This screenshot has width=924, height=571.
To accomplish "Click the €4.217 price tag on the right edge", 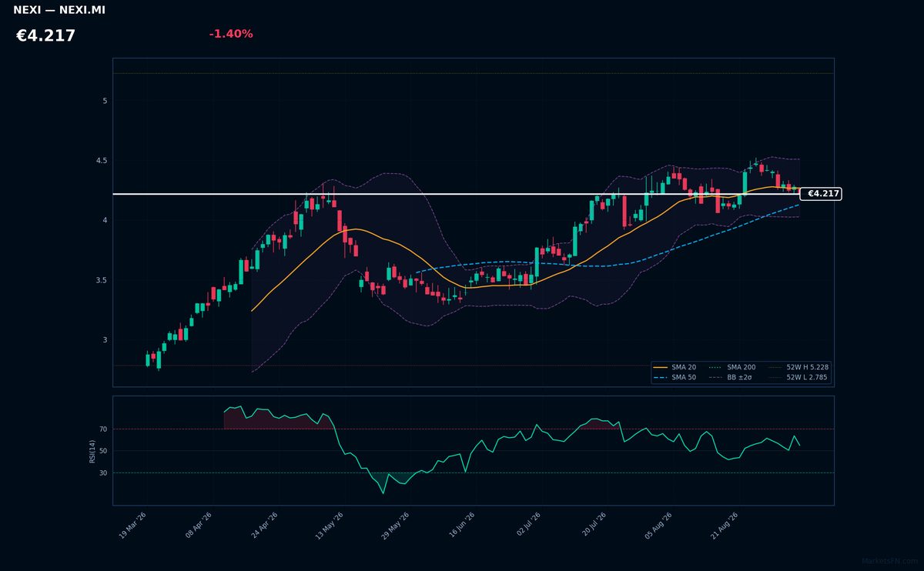I will pyautogui.click(x=821, y=194).
